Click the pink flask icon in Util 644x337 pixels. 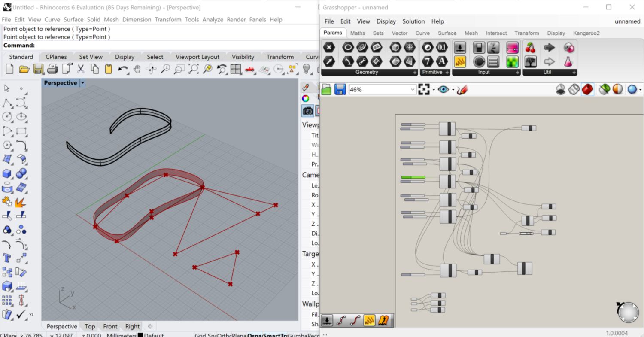pos(568,61)
